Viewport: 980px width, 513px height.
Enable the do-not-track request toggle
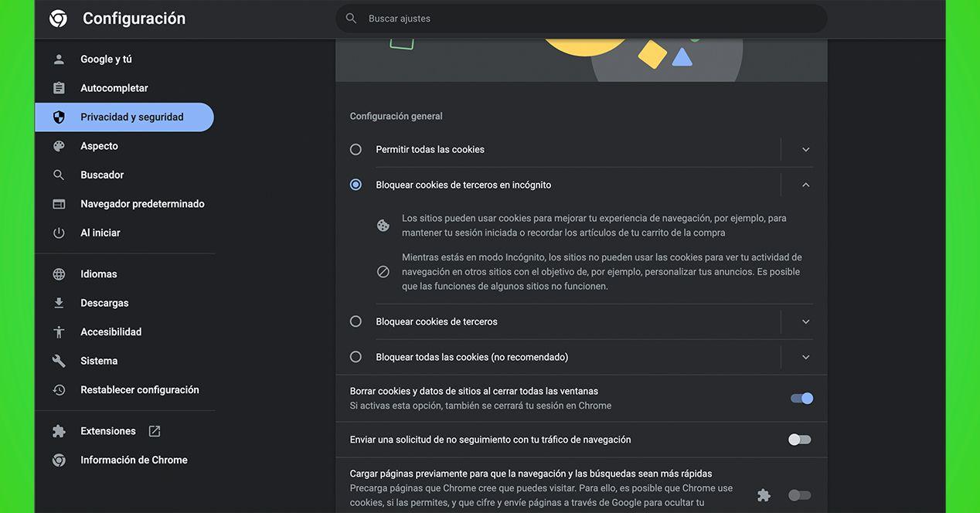[x=798, y=439]
